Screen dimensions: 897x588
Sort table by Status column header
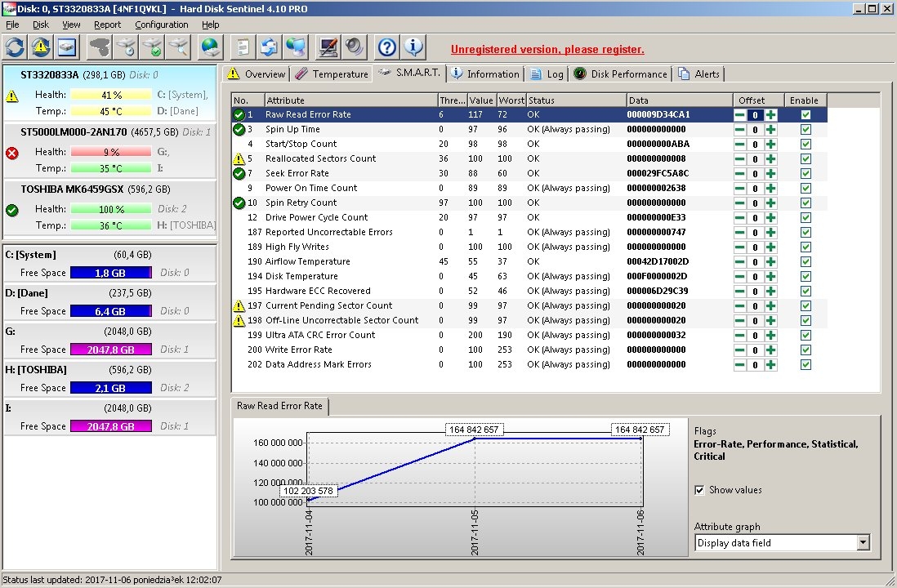575,100
